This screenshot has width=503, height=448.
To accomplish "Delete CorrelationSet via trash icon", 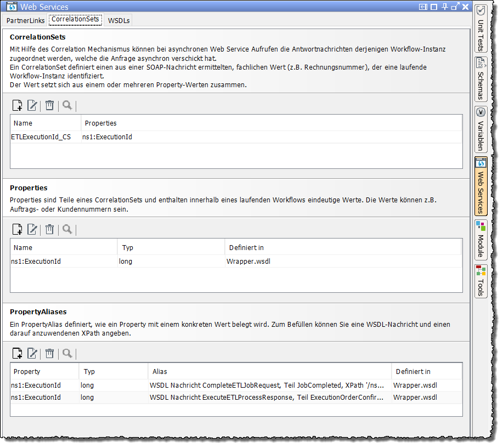I will point(49,105).
